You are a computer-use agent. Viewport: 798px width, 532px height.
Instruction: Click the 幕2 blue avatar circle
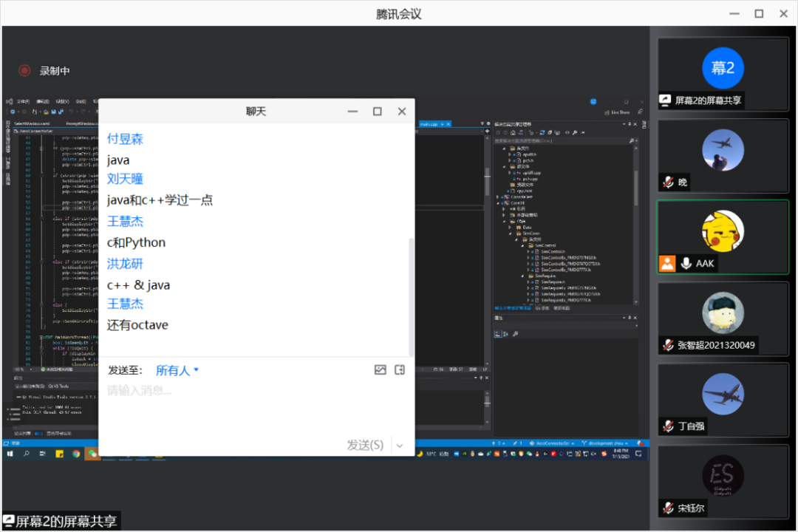pos(722,68)
